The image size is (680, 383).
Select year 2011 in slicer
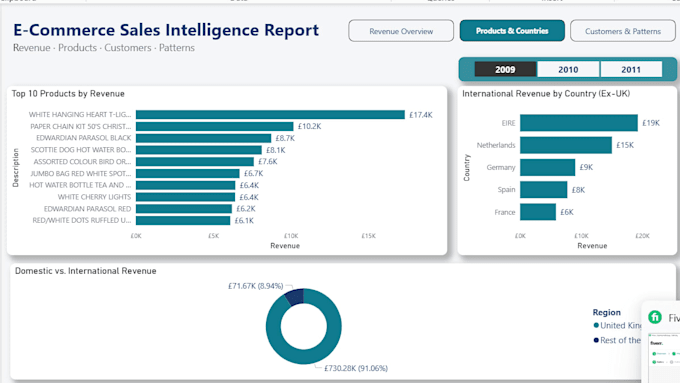coord(631,69)
